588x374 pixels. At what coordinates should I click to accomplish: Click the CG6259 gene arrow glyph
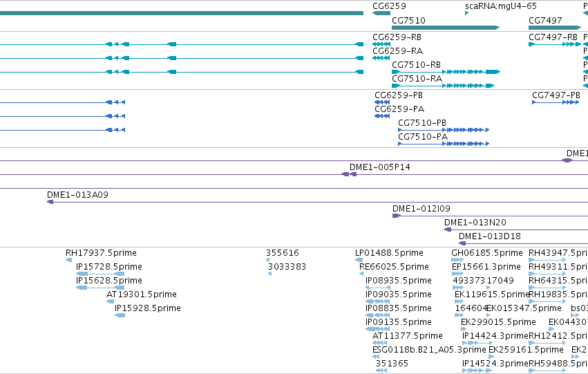(381, 13)
